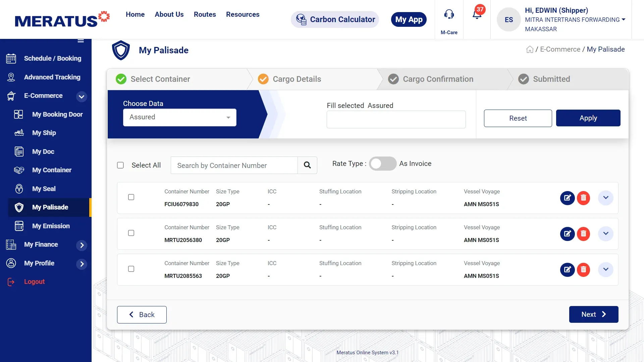
Task: Click the search magnifier icon
Action: [307, 165]
